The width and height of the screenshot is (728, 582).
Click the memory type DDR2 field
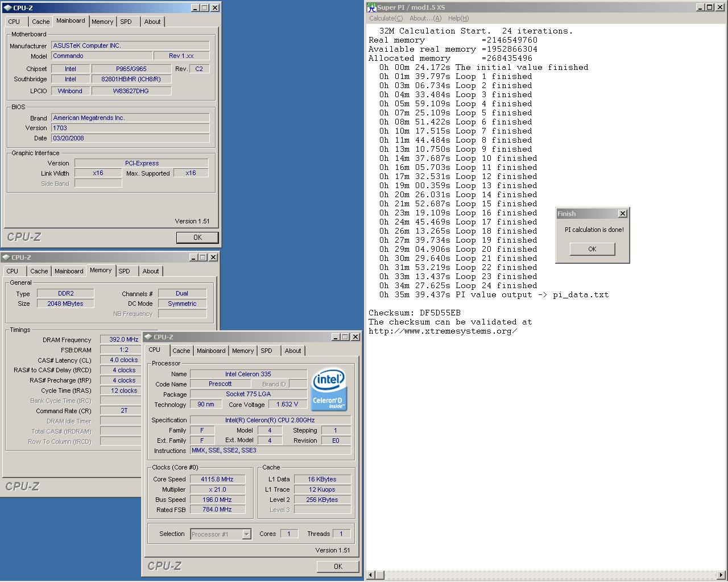pos(65,293)
